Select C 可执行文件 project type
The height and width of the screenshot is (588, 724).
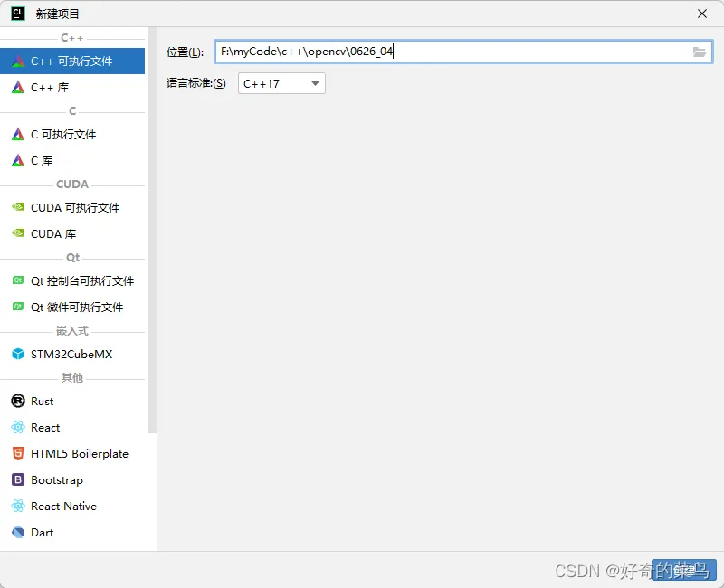(72, 134)
